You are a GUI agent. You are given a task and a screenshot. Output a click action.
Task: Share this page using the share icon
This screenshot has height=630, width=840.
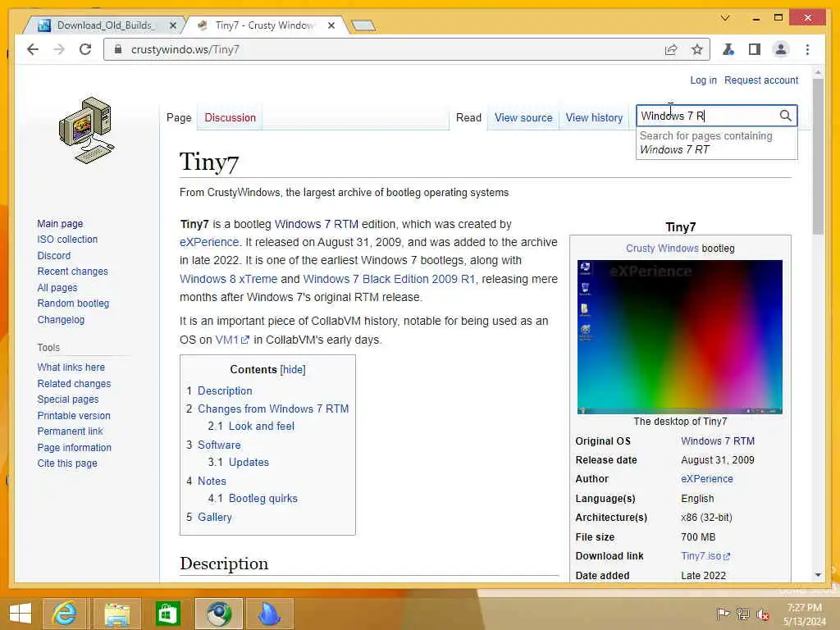click(671, 49)
